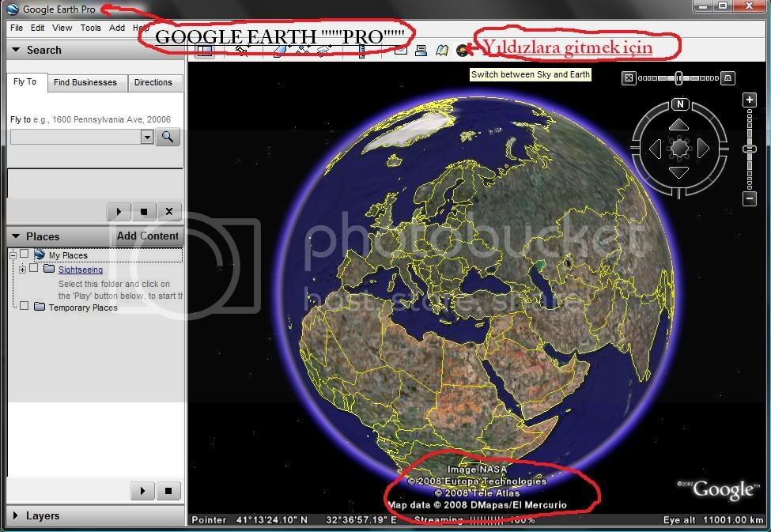Enable the Sightseeing folder checkbox
Screen dimensions: 771x532
tap(33, 269)
